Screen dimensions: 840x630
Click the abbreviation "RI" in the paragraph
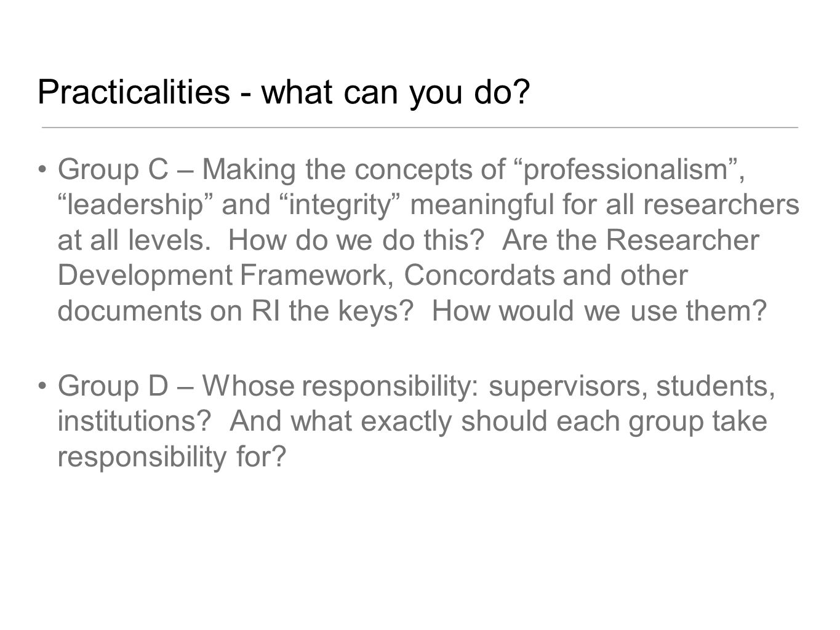pyautogui.click(x=267, y=312)
